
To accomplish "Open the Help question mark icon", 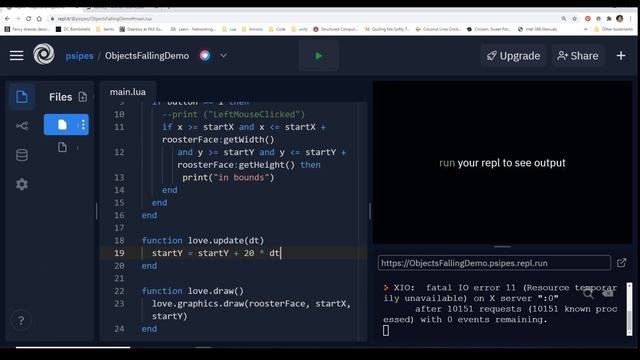I will pos(21,321).
